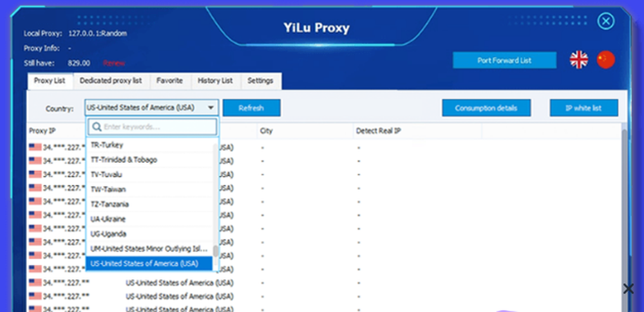Click Detect Real IP column header

point(378,131)
